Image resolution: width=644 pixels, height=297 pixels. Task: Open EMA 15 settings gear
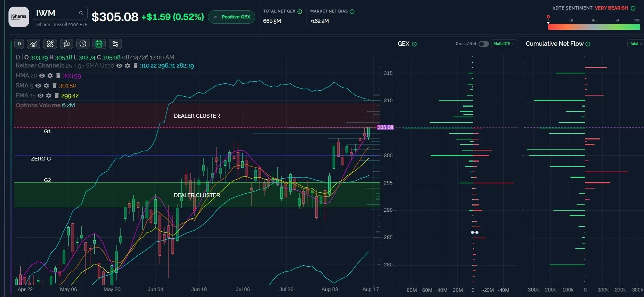49,96
